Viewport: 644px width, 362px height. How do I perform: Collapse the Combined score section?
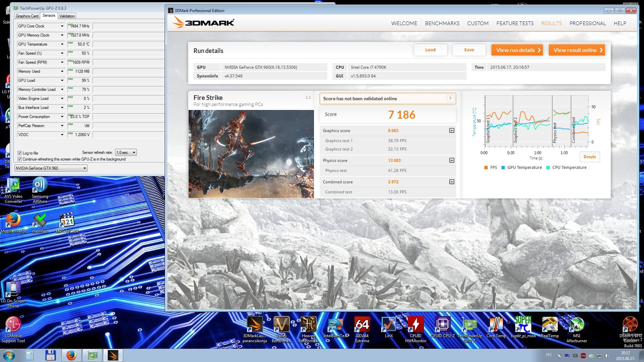click(x=451, y=182)
